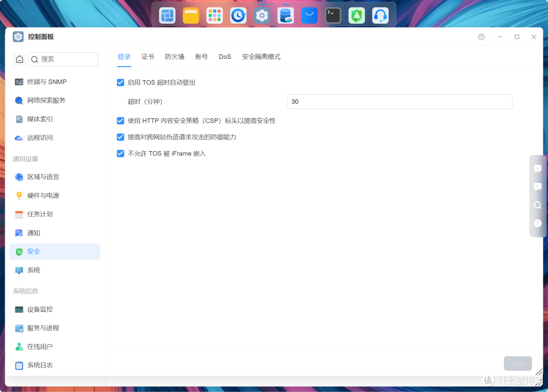Click top icon in right floating panel
This screenshot has height=392, width=548.
tap(537, 168)
